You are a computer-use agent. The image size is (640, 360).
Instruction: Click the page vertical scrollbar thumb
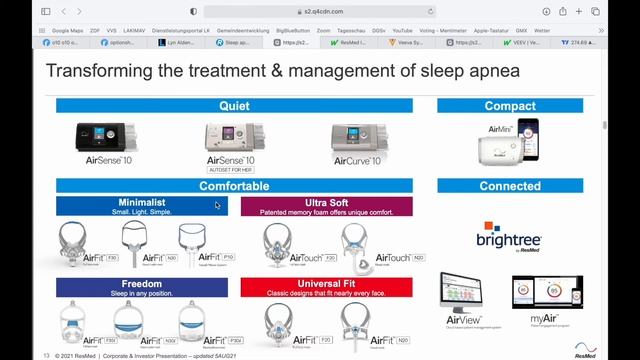604,125
